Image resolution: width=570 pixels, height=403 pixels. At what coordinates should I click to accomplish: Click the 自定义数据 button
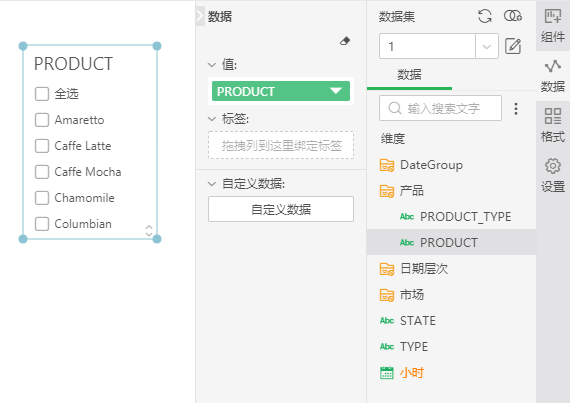(281, 209)
